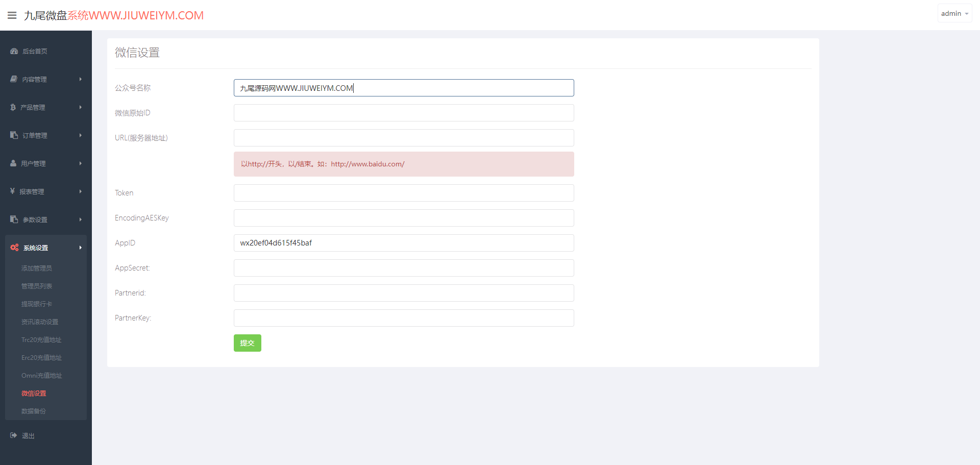Image resolution: width=980 pixels, height=465 pixels.
Task: Click the 九尾微盘系统 site title
Action: pos(114,15)
